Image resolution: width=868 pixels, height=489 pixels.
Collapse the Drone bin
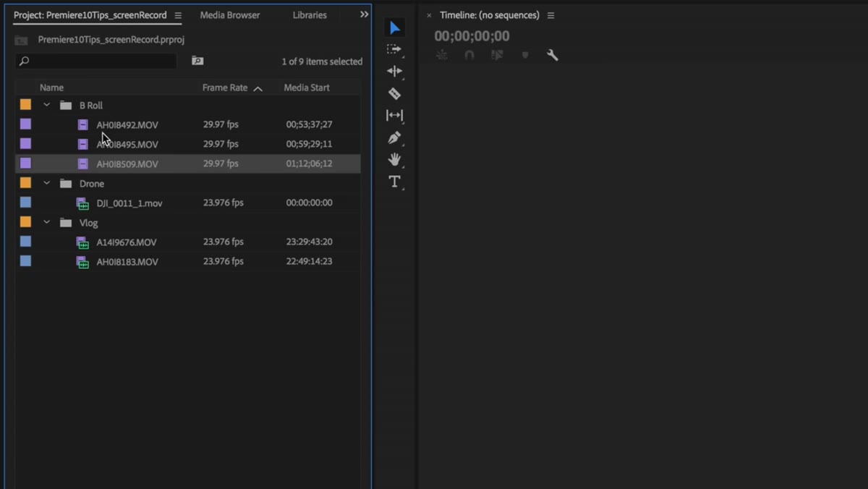coord(47,183)
